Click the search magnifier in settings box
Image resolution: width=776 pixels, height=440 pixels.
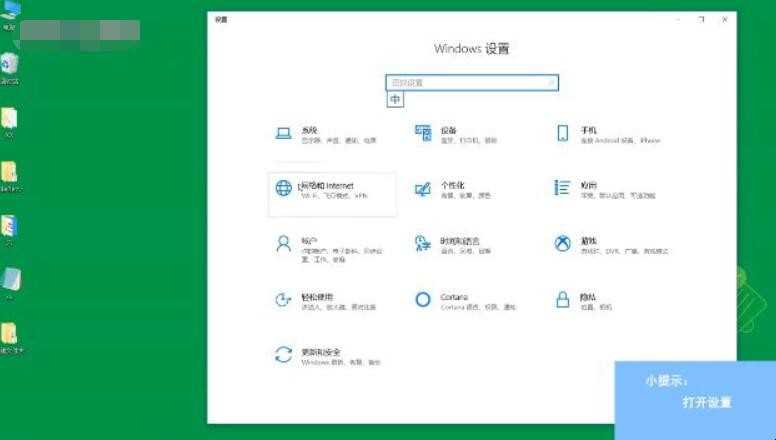[x=550, y=83]
